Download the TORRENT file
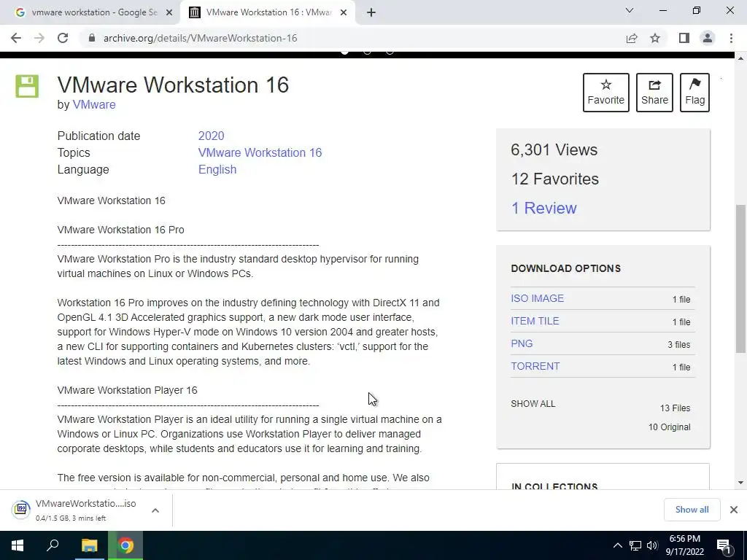This screenshot has height=560, width=747. [535, 366]
